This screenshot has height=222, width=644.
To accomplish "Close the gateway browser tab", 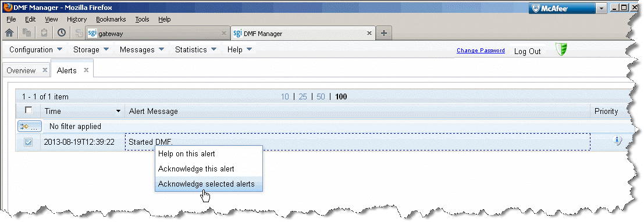I will 224,34.
